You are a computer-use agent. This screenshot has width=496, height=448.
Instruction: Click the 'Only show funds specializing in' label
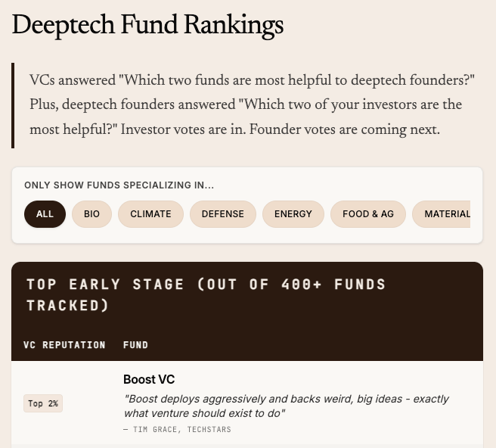[119, 185]
